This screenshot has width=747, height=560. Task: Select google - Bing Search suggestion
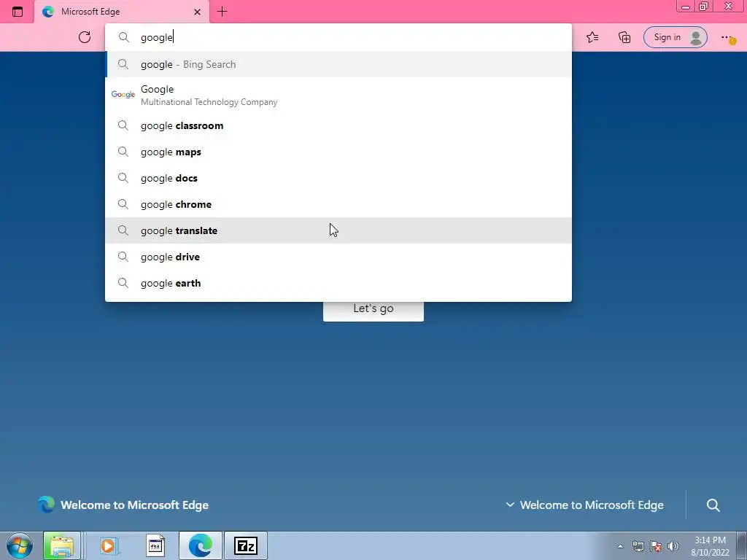338,64
